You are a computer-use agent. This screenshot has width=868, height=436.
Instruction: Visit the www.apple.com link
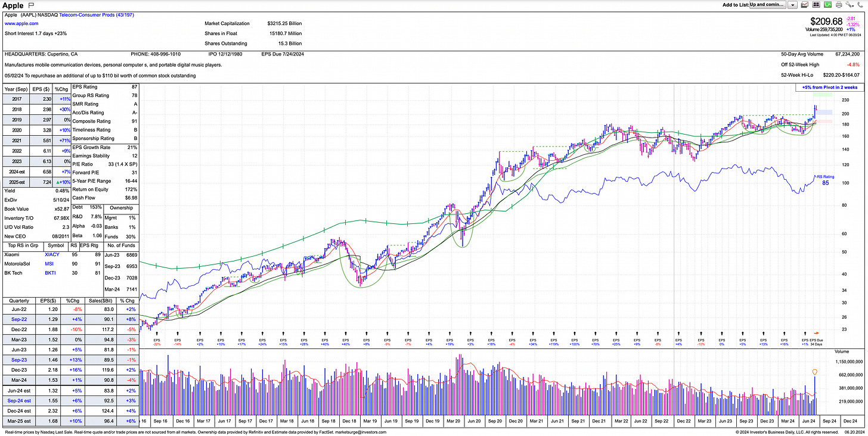click(21, 24)
